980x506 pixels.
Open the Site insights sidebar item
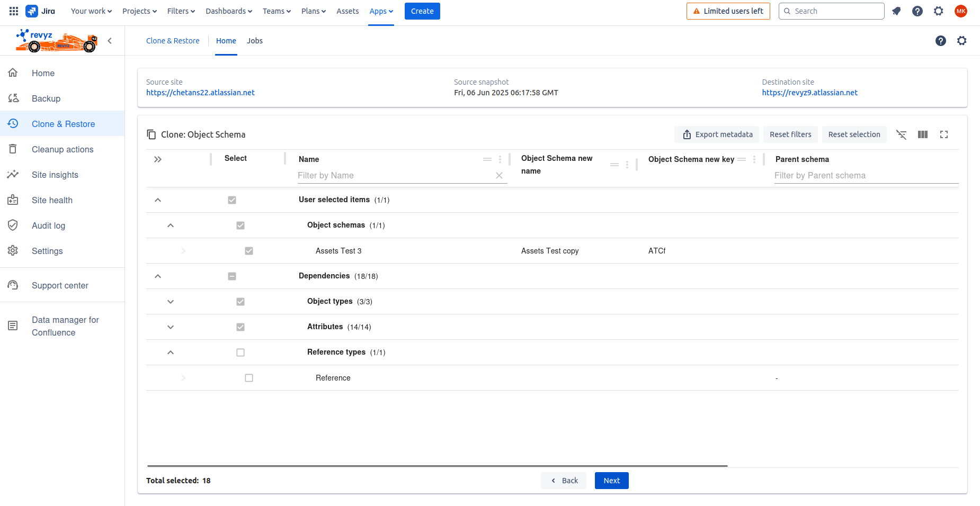point(55,175)
